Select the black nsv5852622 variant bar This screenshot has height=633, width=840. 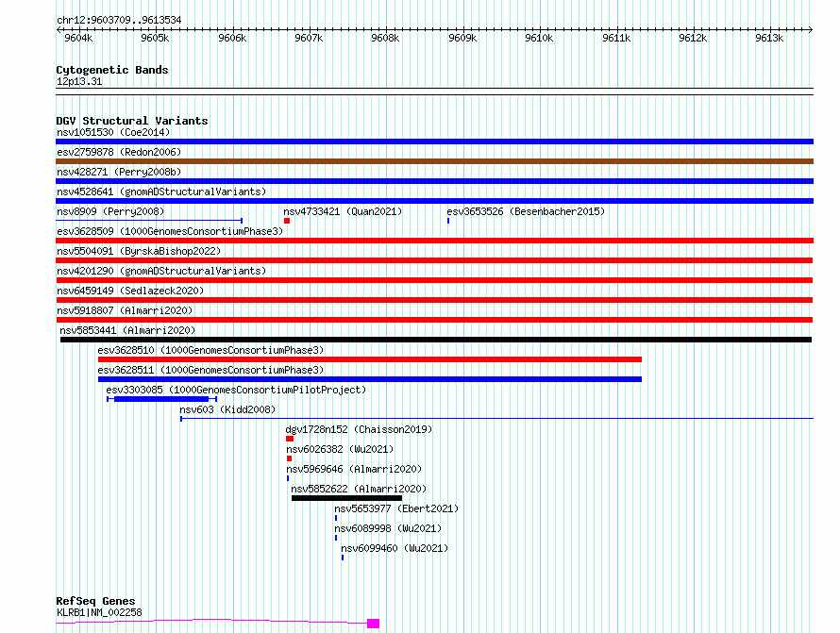tap(346, 498)
